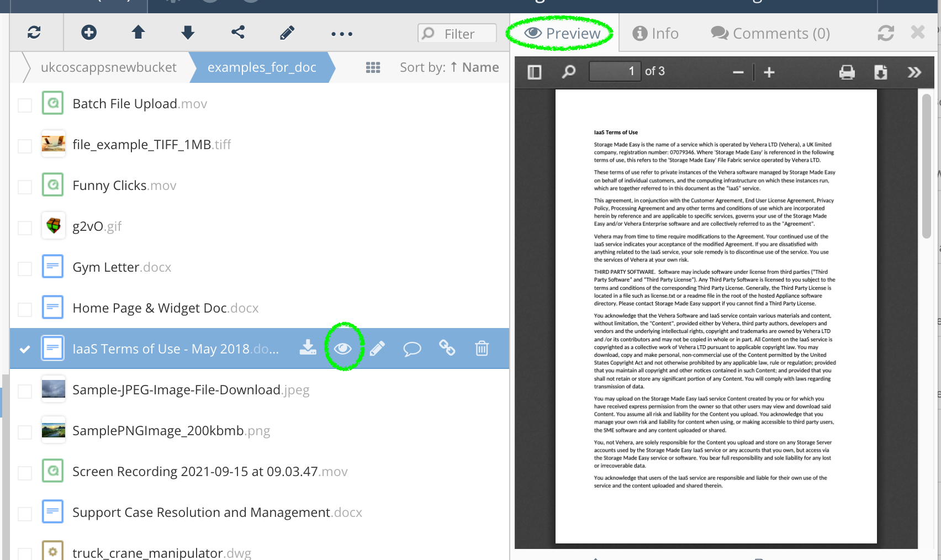Expand PDF viewer tools double-chevron menu

pos(914,72)
